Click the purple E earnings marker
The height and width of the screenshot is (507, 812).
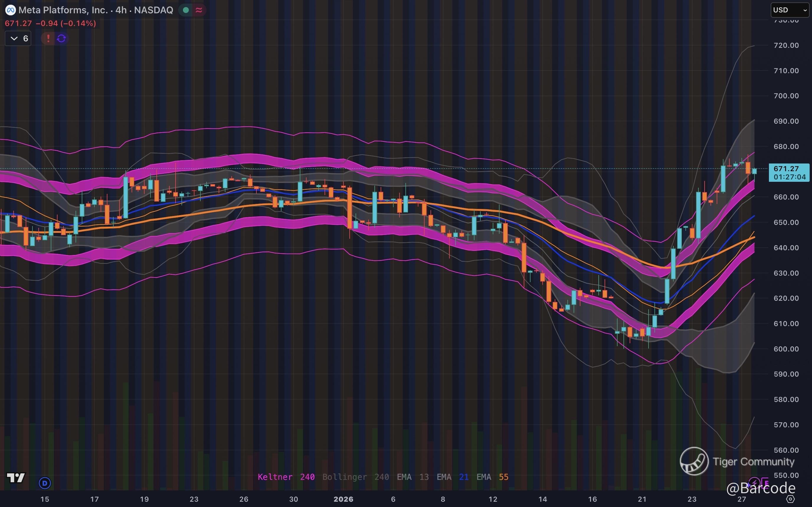point(766,483)
